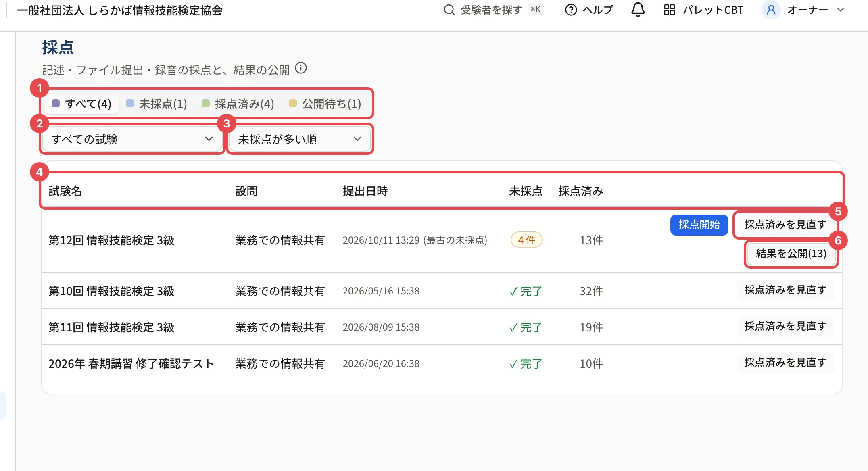Select the 公開待ち(1) filter tab
This screenshot has height=471, width=868.
click(325, 104)
